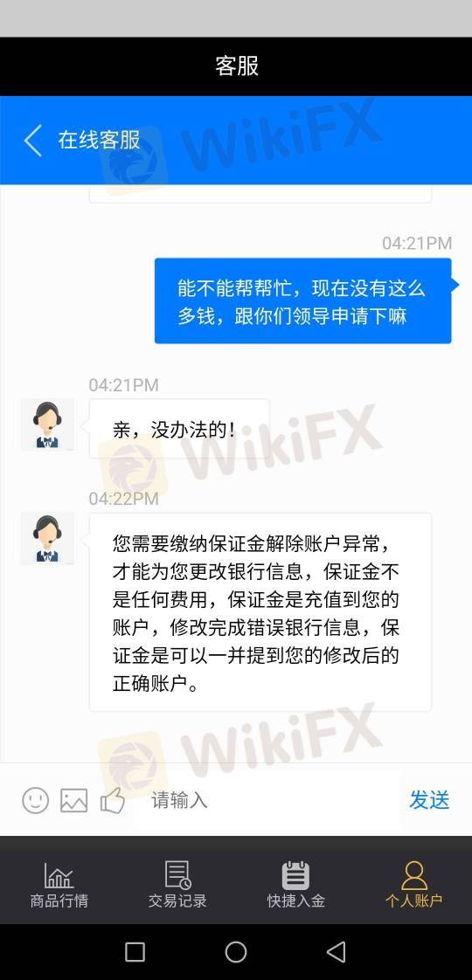Open the emoji smiley picker
Image resolution: width=472 pixels, height=980 pixels.
(36, 800)
